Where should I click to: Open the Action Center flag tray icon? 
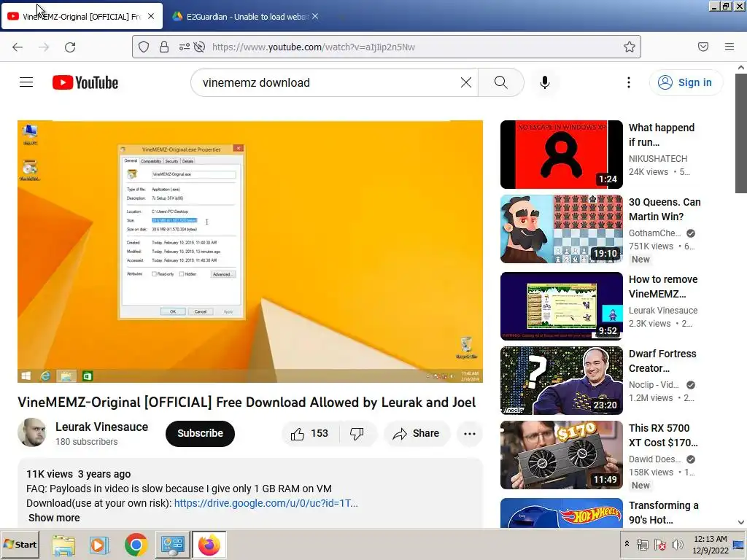[659, 544]
